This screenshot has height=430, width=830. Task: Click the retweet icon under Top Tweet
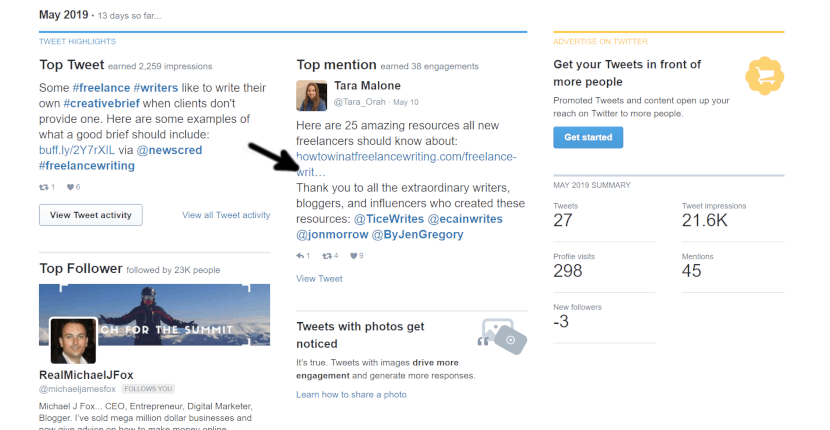coord(44,187)
